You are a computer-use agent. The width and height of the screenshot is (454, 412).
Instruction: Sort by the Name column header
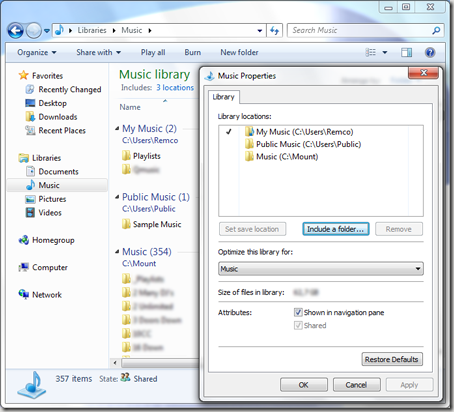(x=130, y=107)
